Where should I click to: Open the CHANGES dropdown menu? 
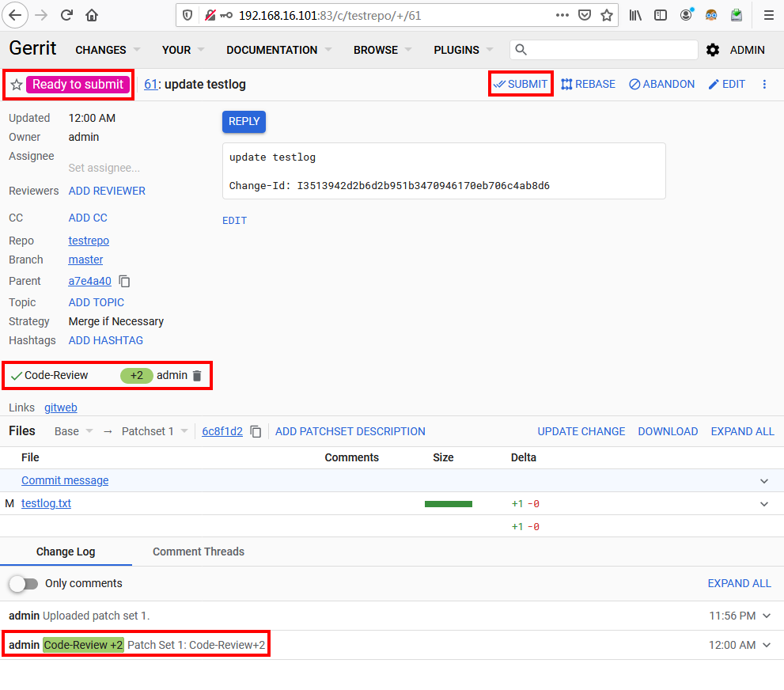[x=108, y=50]
